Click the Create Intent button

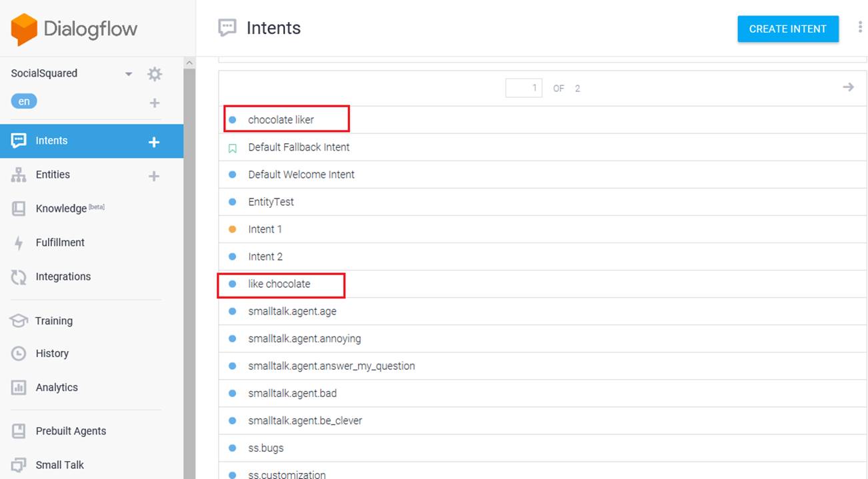coord(787,29)
